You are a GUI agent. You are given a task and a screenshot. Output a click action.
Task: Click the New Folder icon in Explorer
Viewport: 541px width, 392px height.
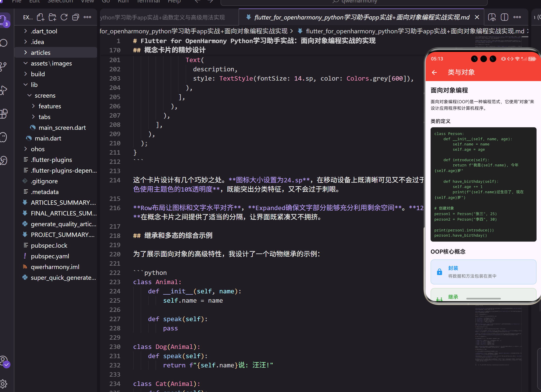point(52,17)
